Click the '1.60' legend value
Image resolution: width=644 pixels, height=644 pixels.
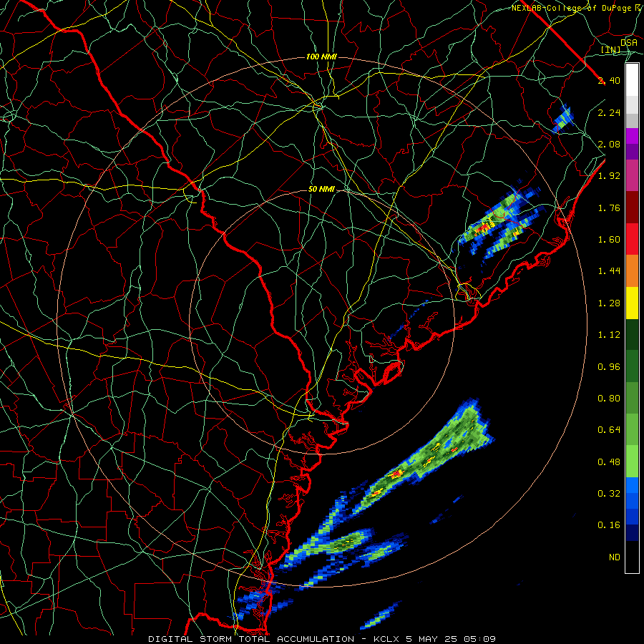[609, 240]
